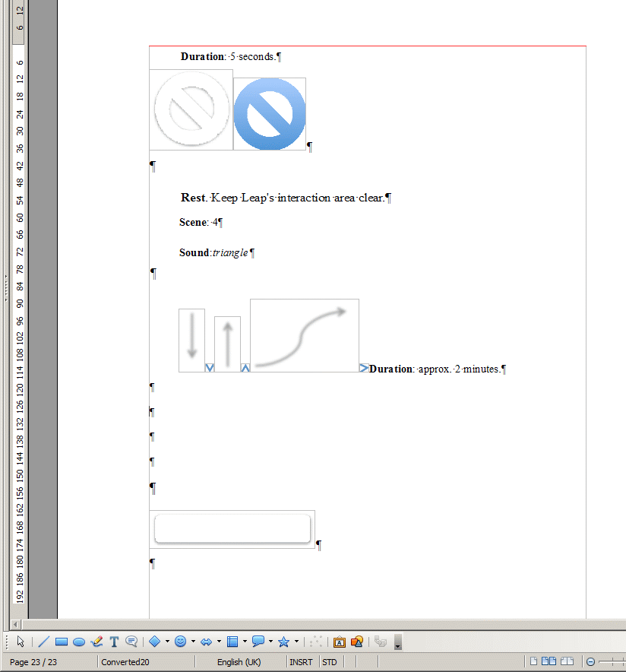Expand the Block Arrows dropdown arrow
Image resolution: width=626 pixels, height=672 pixels.
219,642
